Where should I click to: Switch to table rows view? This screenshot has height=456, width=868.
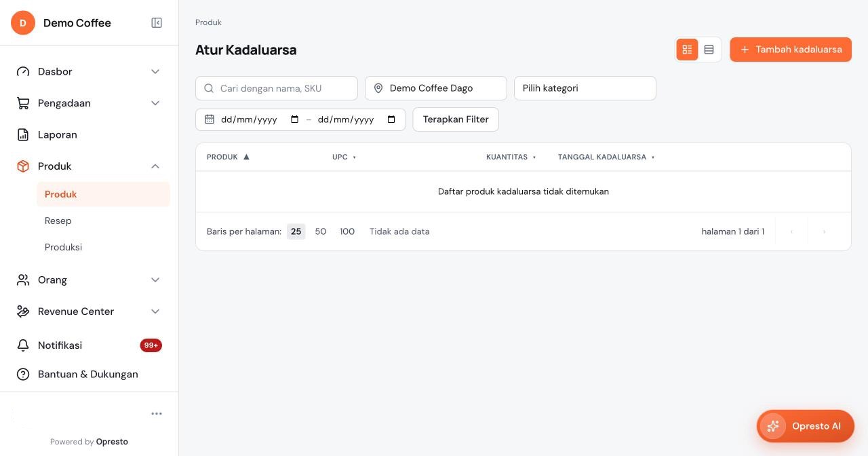709,50
